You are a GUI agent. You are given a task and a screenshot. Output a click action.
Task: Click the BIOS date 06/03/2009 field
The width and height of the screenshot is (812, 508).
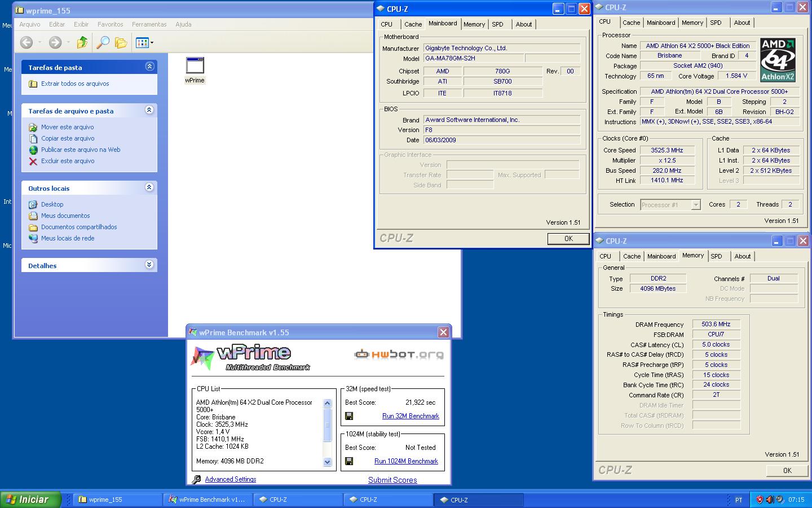pos(502,140)
